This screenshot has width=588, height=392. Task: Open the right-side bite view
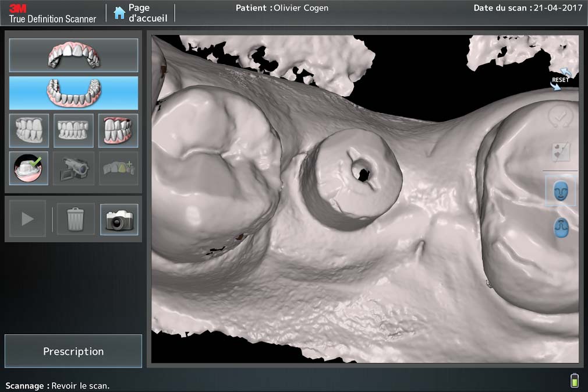pos(29,130)
